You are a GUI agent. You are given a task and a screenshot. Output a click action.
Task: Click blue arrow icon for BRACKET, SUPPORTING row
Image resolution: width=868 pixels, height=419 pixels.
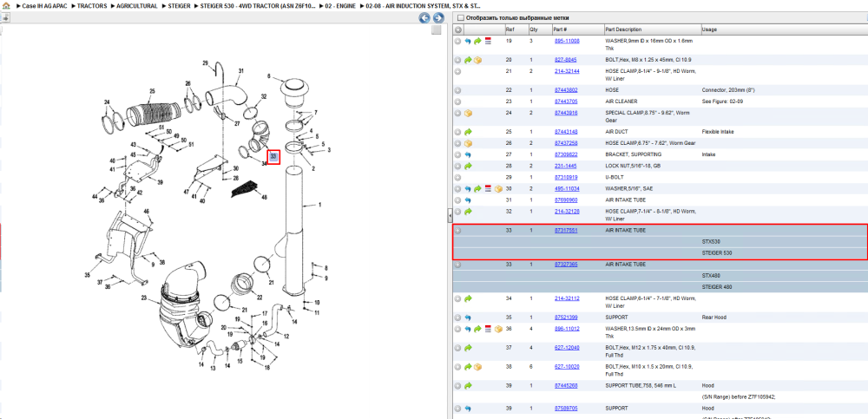[x=468, y=154]
